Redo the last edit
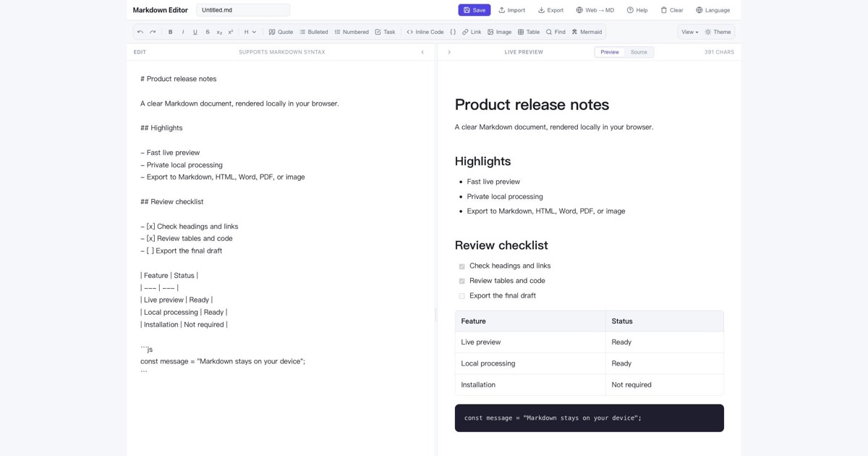 click(x=153, y=32)
